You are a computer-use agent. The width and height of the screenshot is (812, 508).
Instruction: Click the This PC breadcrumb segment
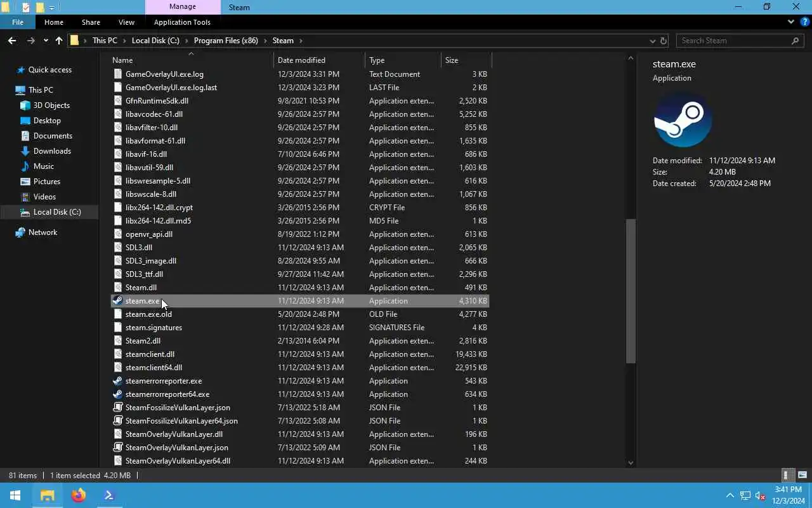(x=105, y=41)
